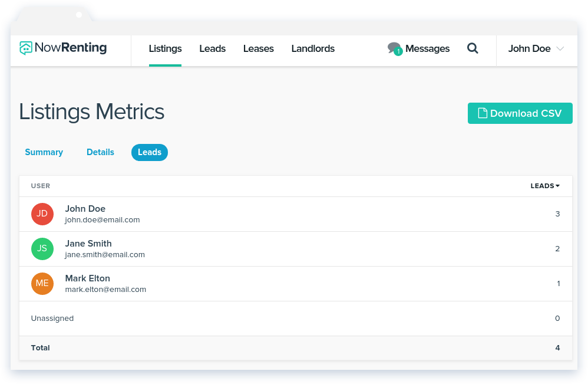Switch to the Summary tab
This screenshot has height=384, width=588.
pos(44,152)
